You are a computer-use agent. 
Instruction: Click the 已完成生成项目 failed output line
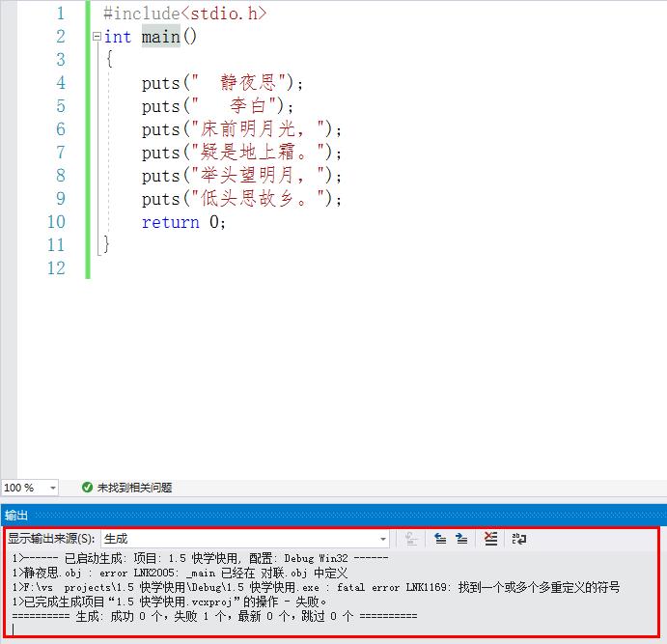(x=169, y=602)
